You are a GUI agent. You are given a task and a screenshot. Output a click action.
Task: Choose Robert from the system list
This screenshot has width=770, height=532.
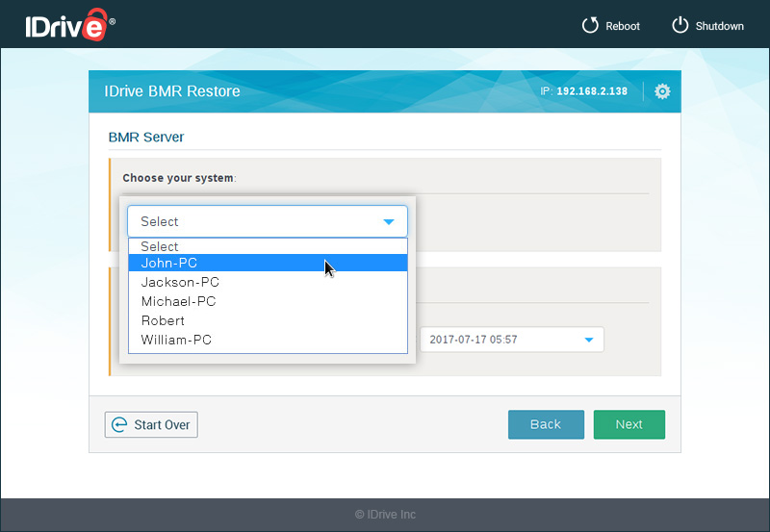coord(163,320)
